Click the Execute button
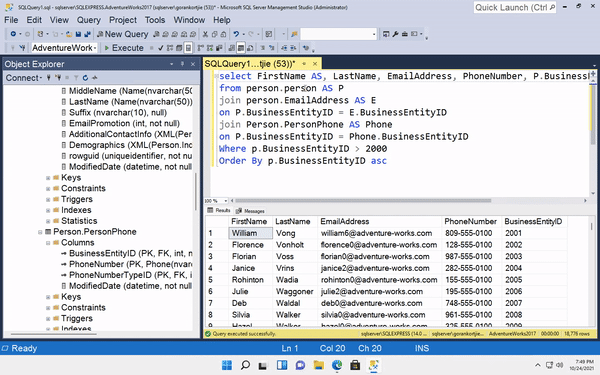The height and width of the screenshot is (375, 600). coord(124,48)
